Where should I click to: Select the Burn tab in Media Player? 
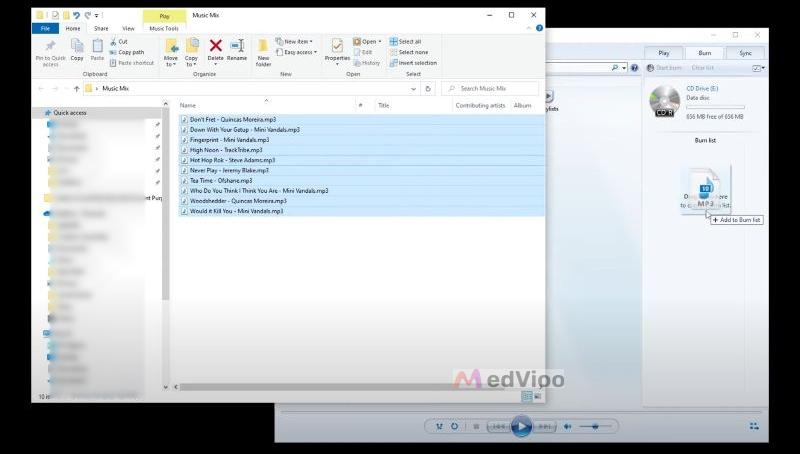705,53
